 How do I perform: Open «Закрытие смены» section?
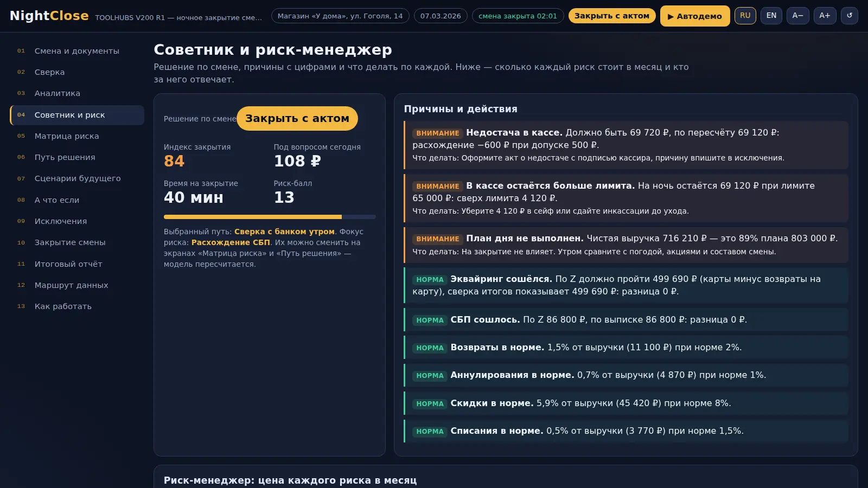click(77, 242)
